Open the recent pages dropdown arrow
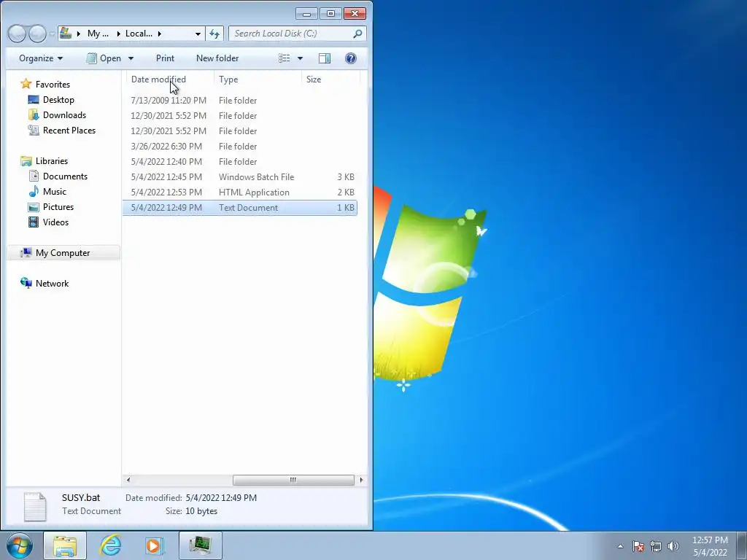Image resolution: width=747 pixels, height=560 pixels. pos(52,34)
